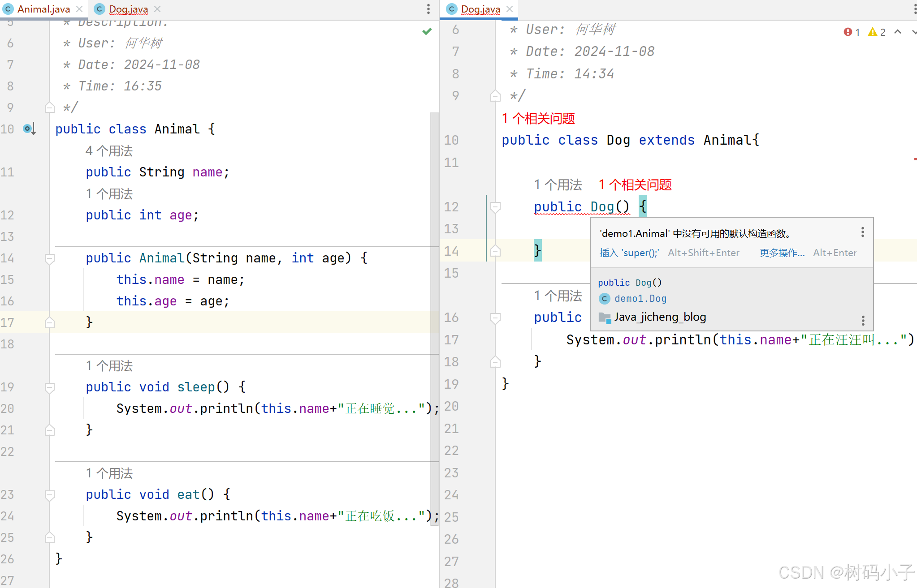Collapse the Dog() constructor fold marker
The image size is (917, 588).
[495, 207]
